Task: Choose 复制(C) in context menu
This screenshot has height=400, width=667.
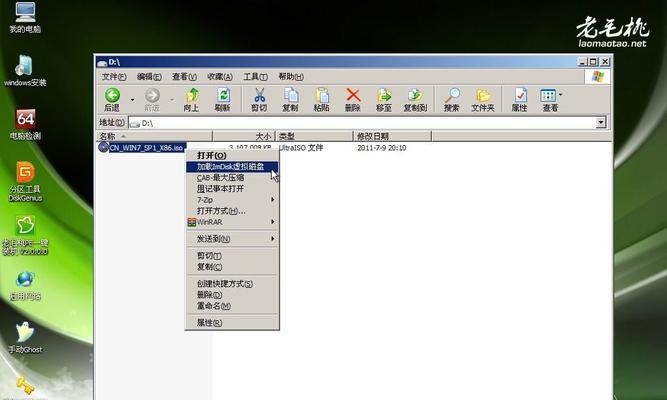Action: click(232, 266)
